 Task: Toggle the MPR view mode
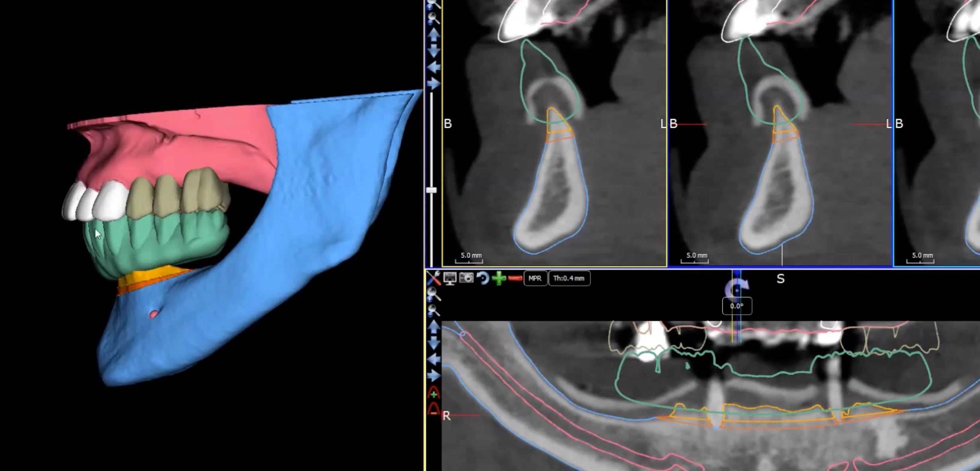coord(535,278)
